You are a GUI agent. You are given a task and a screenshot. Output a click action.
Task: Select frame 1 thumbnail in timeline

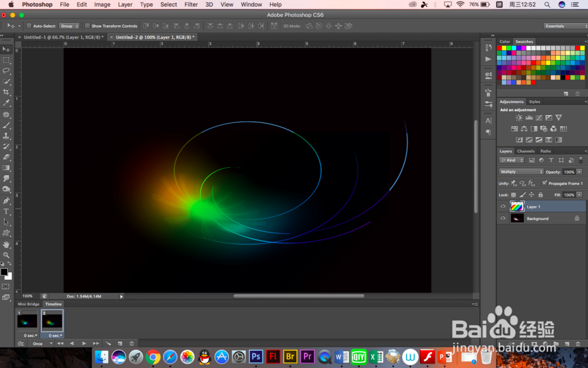[27, 321]
